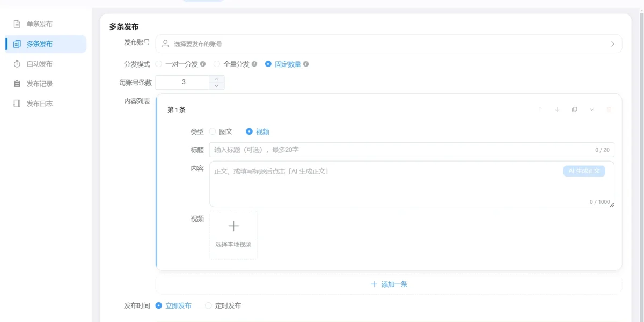Delete item 第1条 with trash icon

[609, 109]
